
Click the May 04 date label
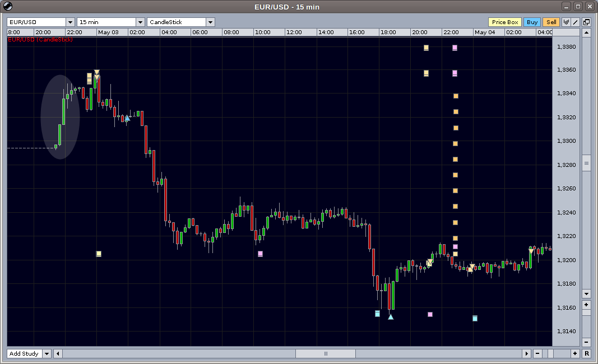tap(485, 32)
